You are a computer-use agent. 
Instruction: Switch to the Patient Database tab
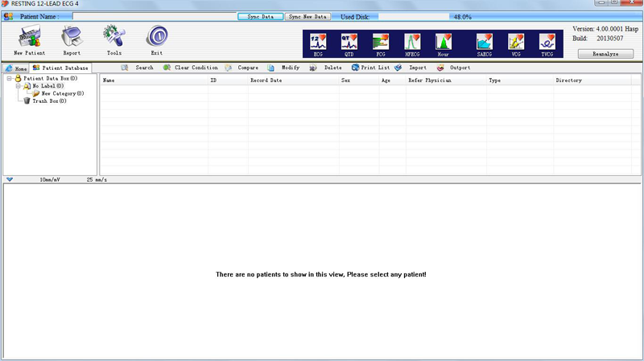click(x=60, y=68)
